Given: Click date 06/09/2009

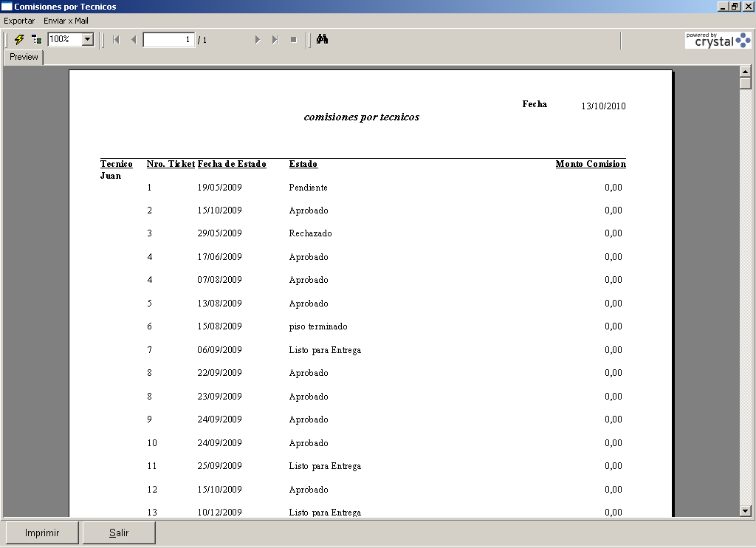Looking at the screenshot, I should (219, 350).
